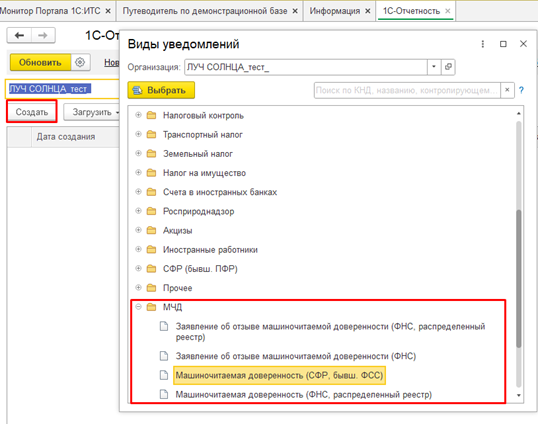Image resolution: width=538 pixels, height=424 pixels.
Task: Click document icon of Заявление об отзыве (ФНС, распределенный реестр)
Action: (164, 326)
